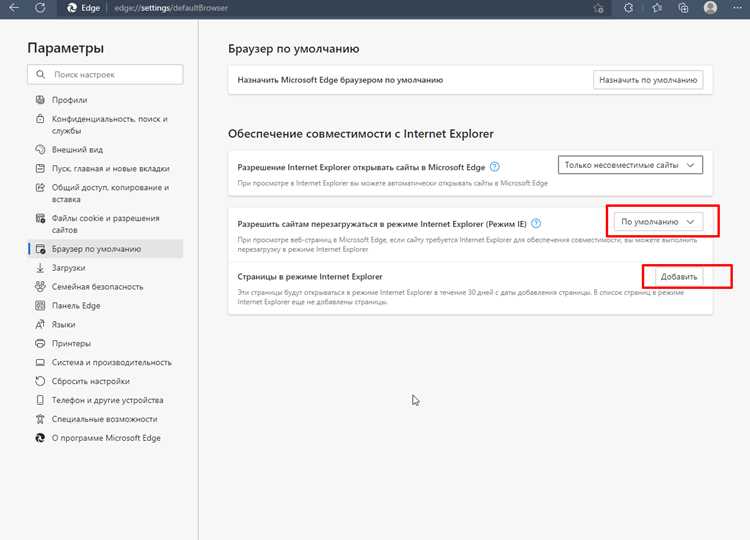The height and width of the screenshot is (540, 750).
Task: Open Файлы cookie и разрешения сайтов section
Action: point(105,224)
